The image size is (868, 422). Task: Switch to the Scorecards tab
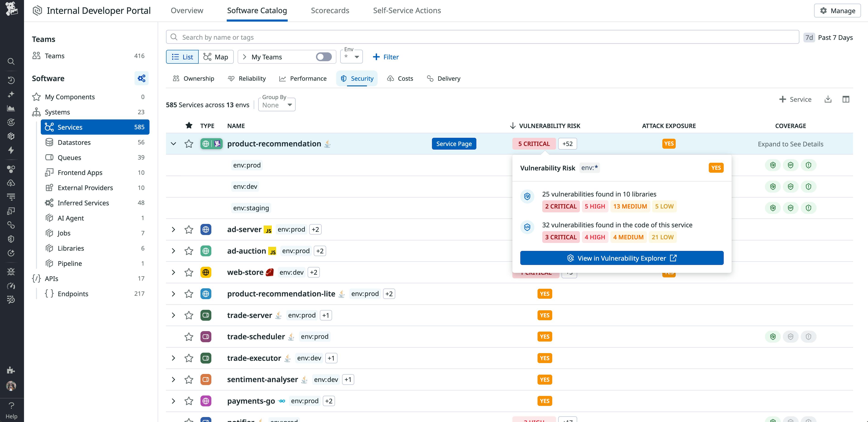coord(330,10)
